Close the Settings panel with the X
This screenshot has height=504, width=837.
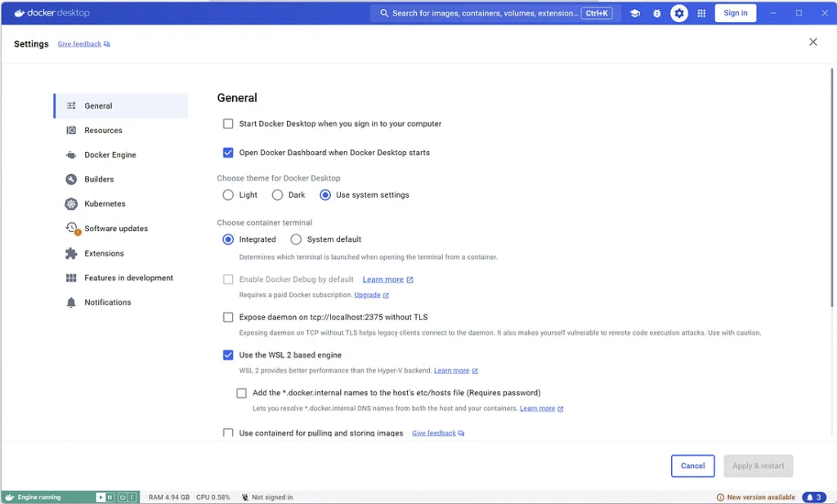point(813,42)
